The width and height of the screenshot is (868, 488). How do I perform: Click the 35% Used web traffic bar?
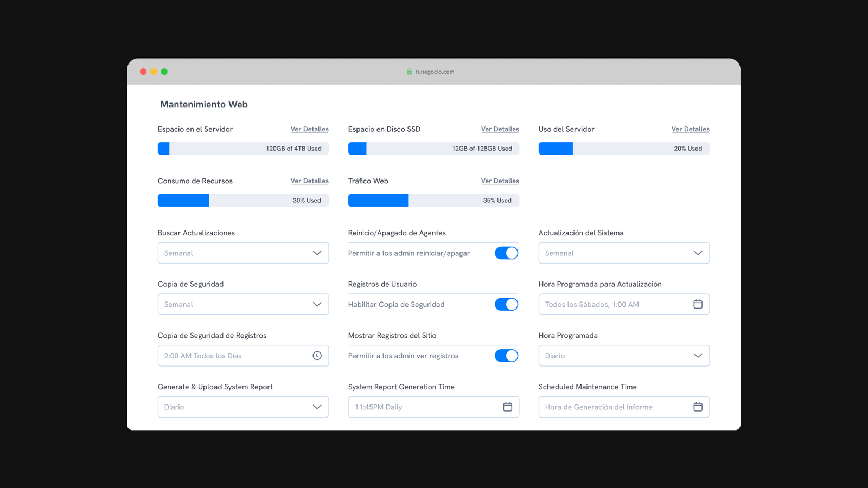tap(433, 201)
